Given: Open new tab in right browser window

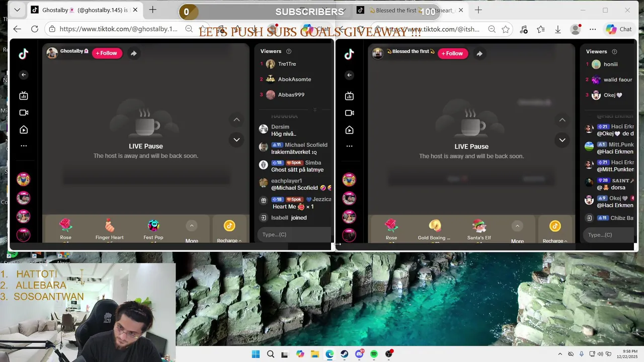Looking at the screenshot, I should [x=478, y=10].
